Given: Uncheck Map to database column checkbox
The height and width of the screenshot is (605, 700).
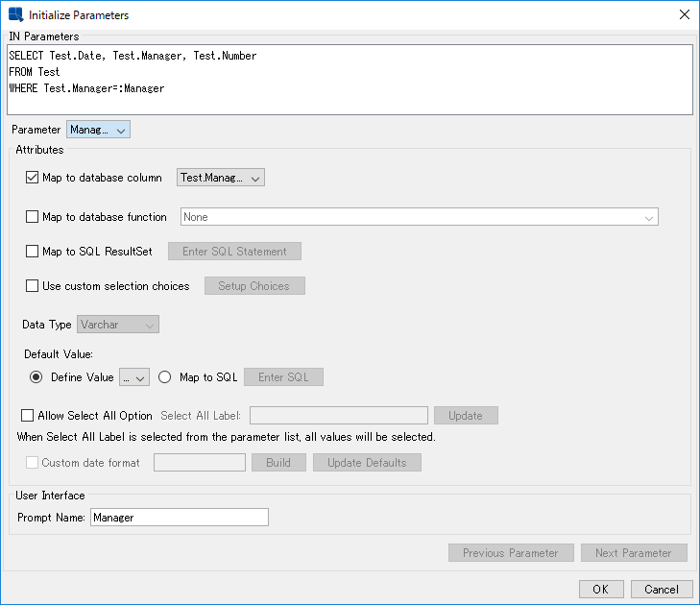Looking at the screenshot, I should [x=33, y=178].
